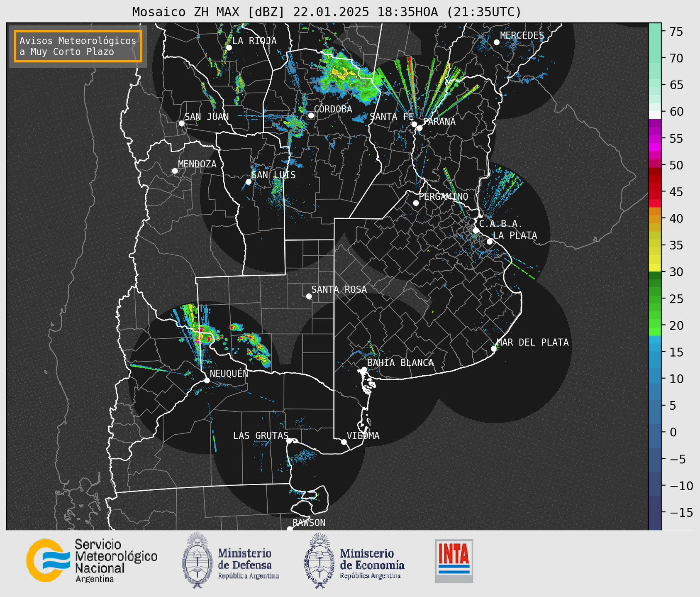The height and width of the screenshot is (597, 700).
Task: Click the 25 dBZ green color band
Action: [655, 299]
